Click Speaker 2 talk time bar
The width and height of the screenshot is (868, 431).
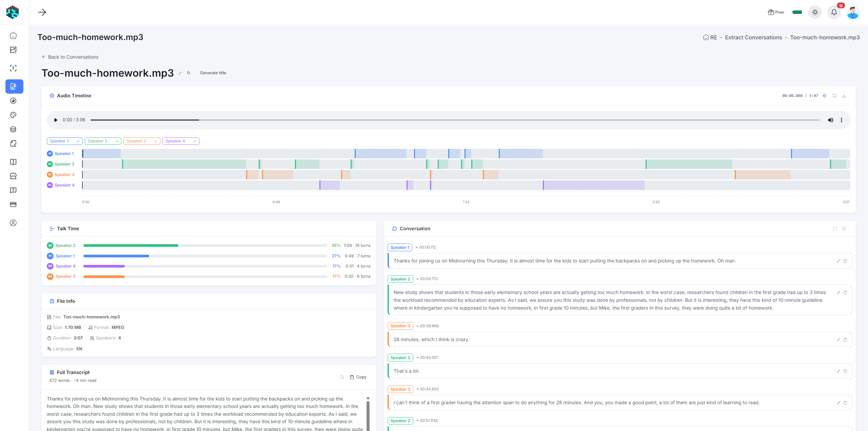[205, 246]
